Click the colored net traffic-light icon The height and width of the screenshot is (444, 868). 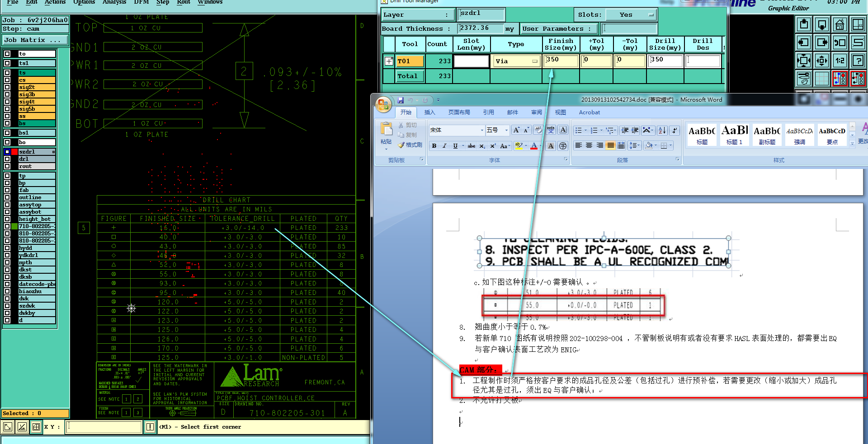coord(840,79)
